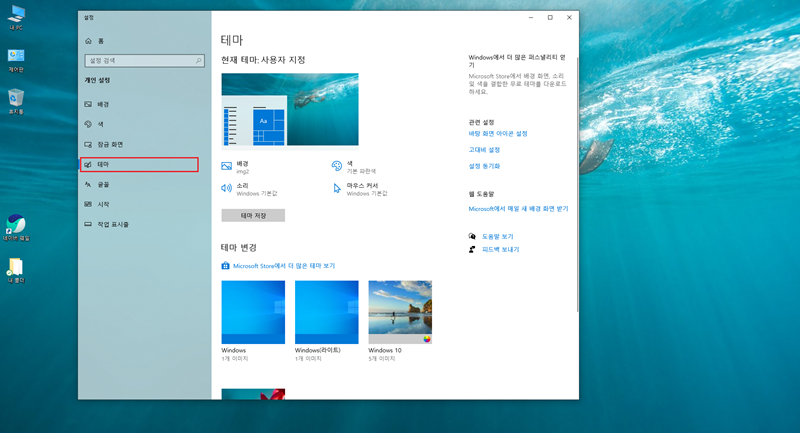Click the 테마 저장 button
This screenshot has height=433, width=800.
[x=253, y=216]
